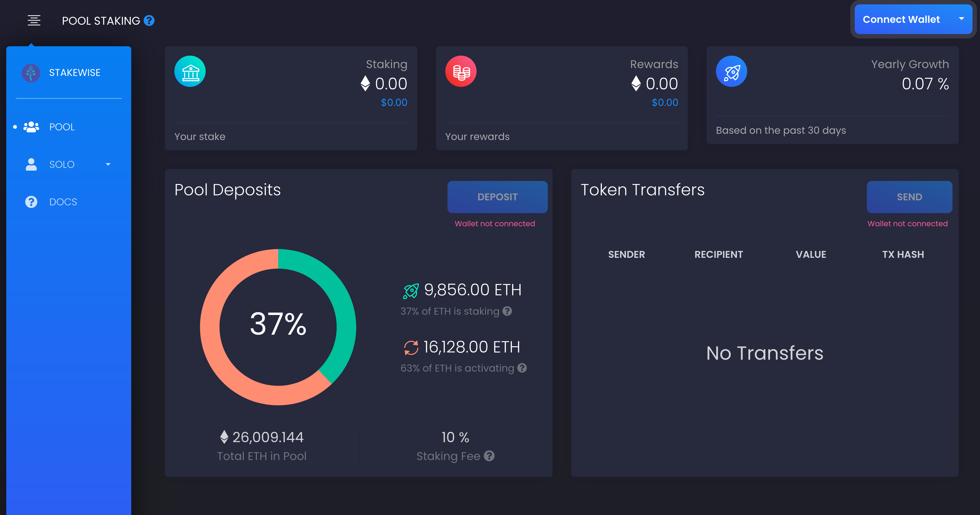Click the StakeWise logo icon in sidebar
This screenshot has width=980, height=515.
coord(30,72)
